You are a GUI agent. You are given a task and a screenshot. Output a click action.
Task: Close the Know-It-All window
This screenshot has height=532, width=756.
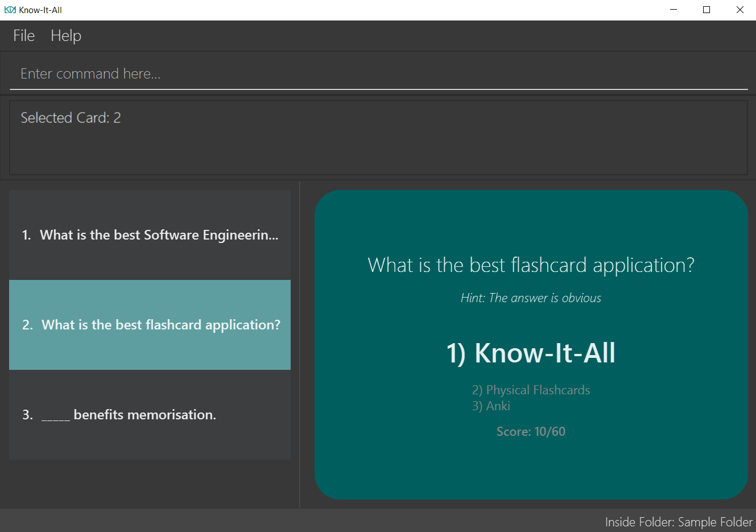pos(740,10)
